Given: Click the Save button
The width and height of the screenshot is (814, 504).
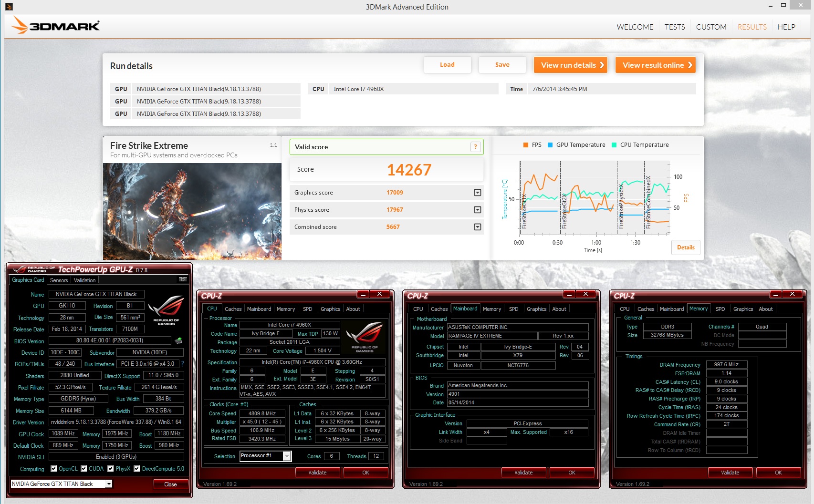Looking at the screenshot, I should tap(502, 65).
